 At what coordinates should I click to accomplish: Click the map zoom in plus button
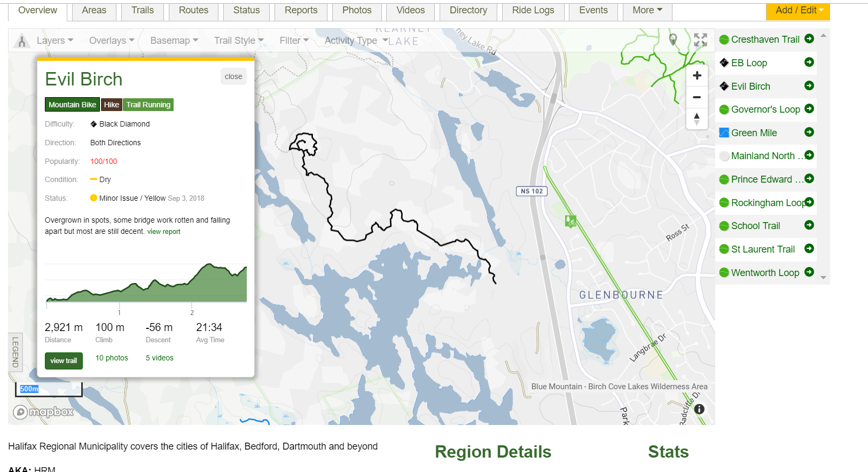point(697,76)
